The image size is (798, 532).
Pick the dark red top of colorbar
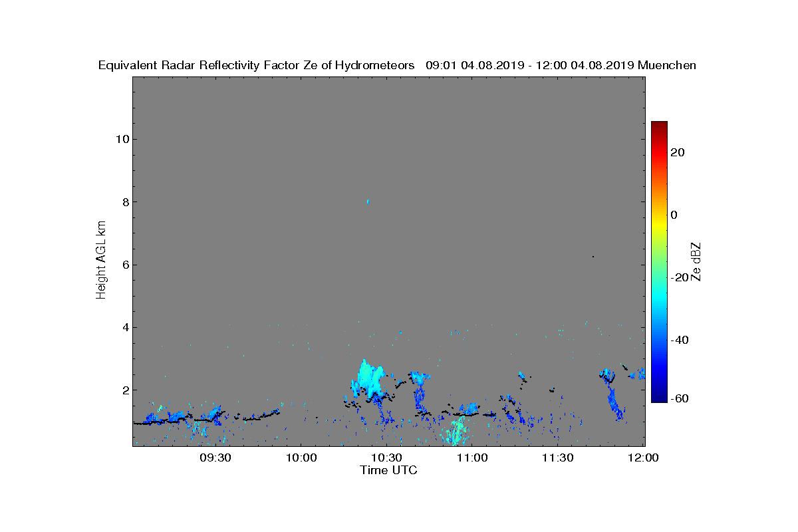(x=659, y=126)
